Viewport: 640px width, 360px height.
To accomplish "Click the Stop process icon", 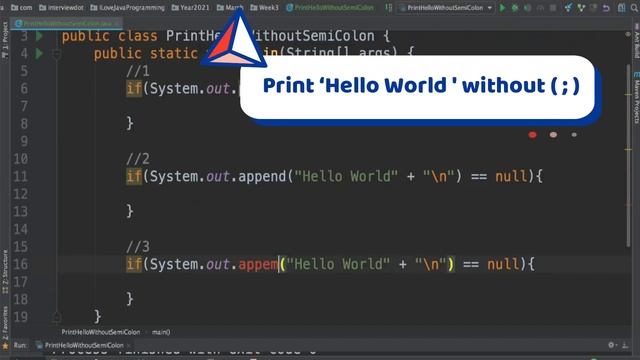I will click(553, 8).
